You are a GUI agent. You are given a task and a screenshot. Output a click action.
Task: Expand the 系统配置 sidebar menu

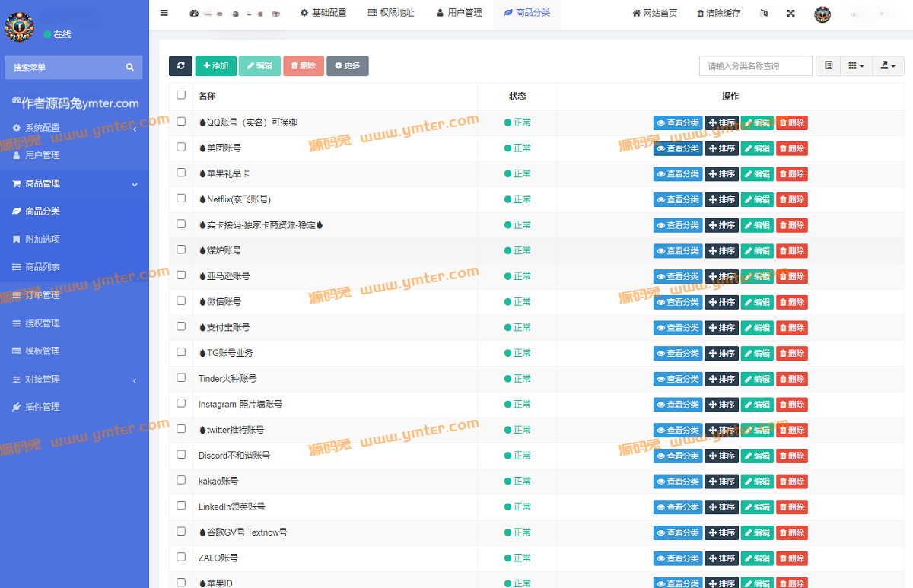point(75,128)
